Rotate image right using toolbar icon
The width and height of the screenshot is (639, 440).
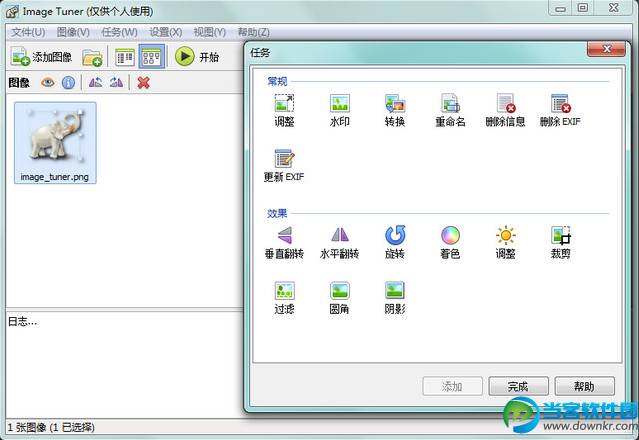(116, 83)
